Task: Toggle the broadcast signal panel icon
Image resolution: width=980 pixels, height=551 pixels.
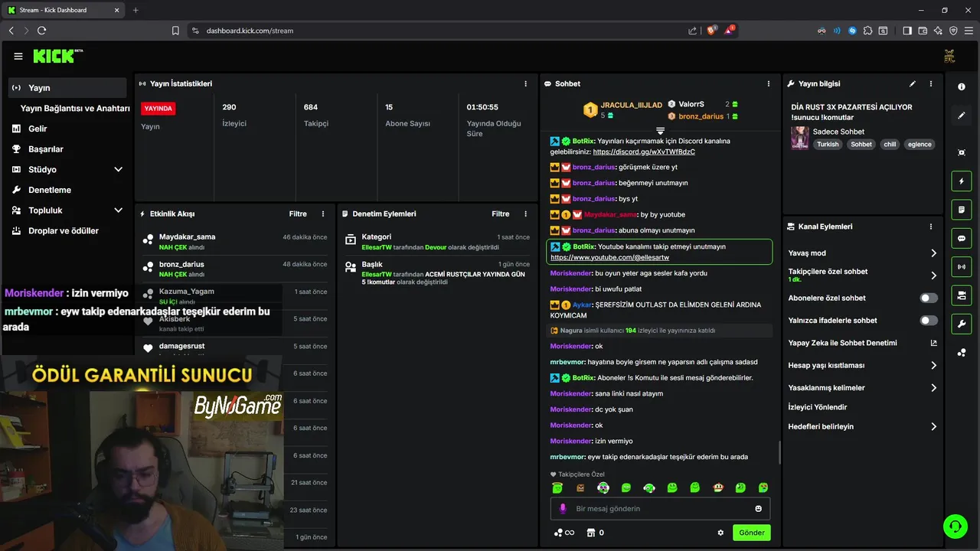Action: (962, 266)
